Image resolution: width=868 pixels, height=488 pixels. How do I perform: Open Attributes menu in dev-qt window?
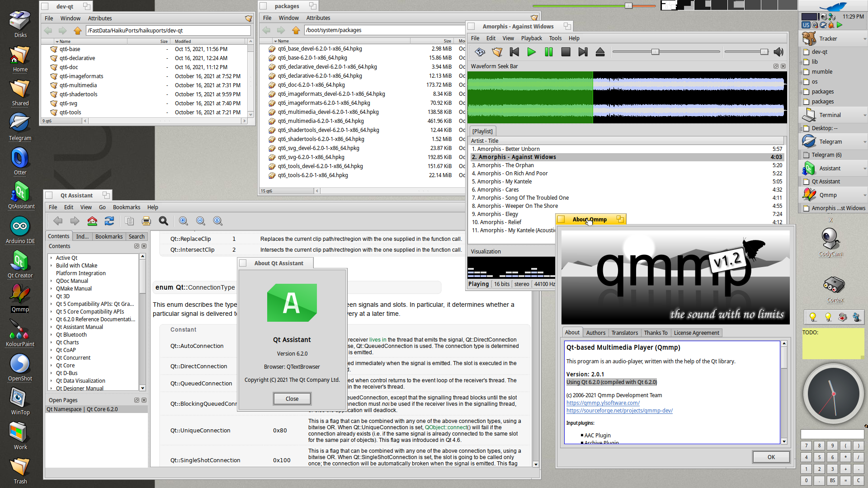(x=100, y=19)
